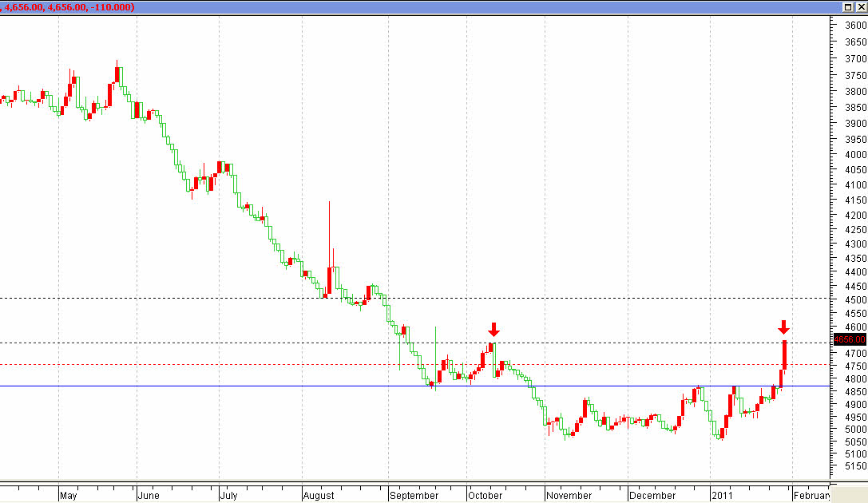Select the July label on the time axis
This screenshot has height=503, width=868.
coord(228,495)
